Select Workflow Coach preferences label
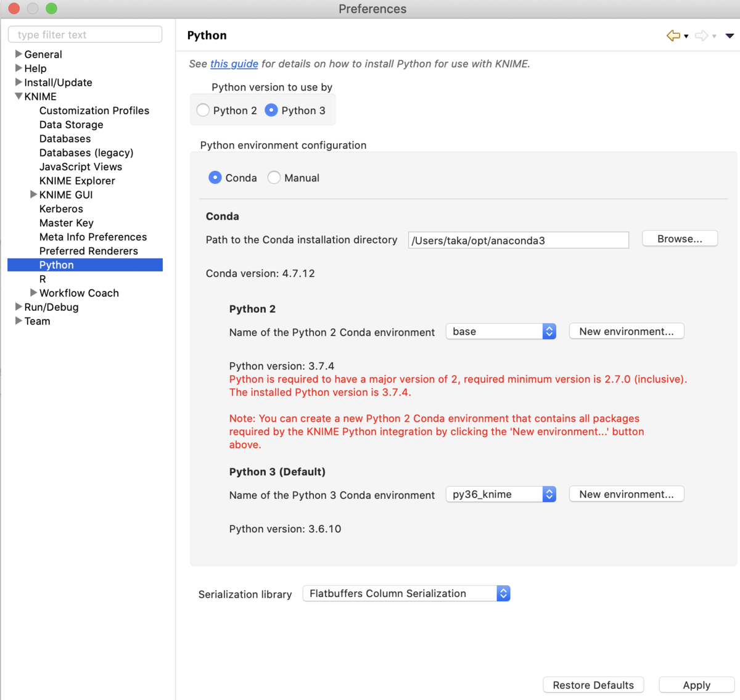Image resolution: width=740 pixels, height=700 pixels. [79, 293]
